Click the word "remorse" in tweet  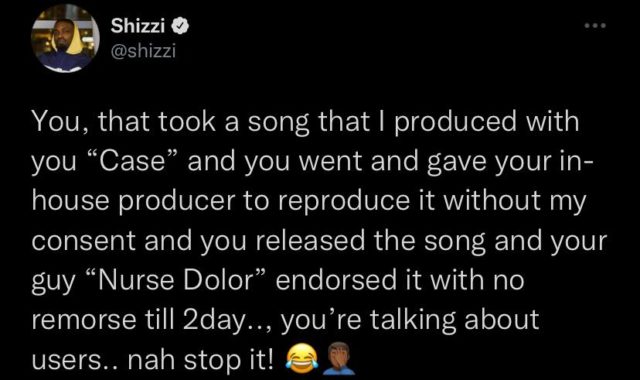click(x=84, y=320)
